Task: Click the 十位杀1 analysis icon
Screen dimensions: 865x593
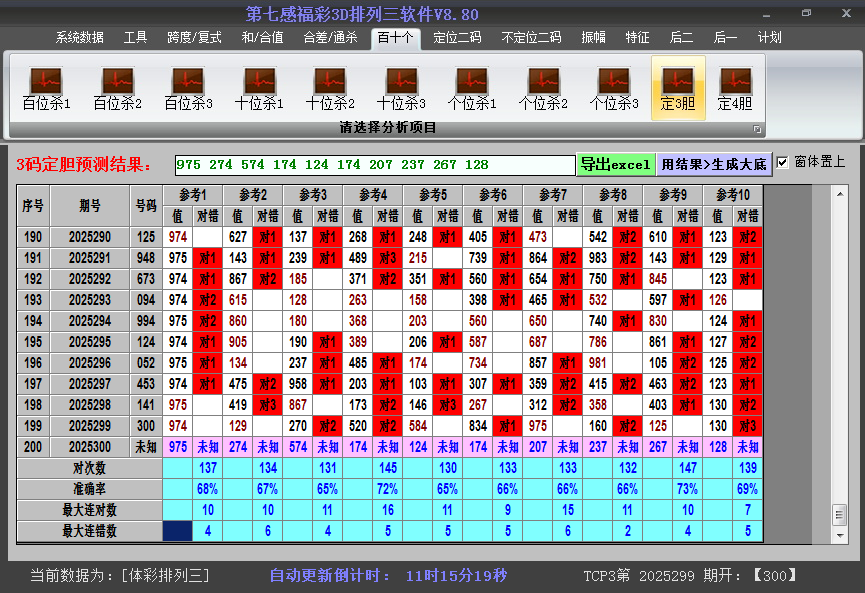Action: (258, 85)
